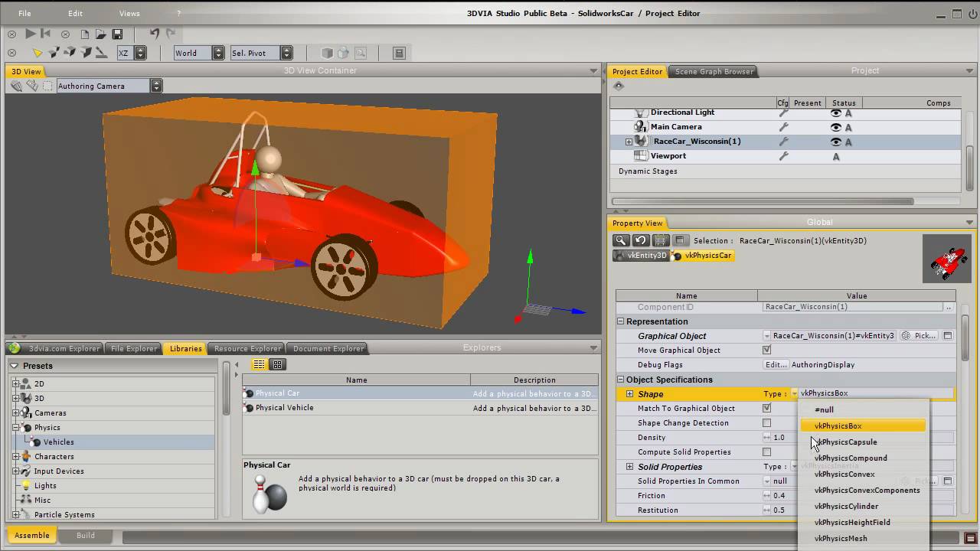Select the yellow Move manipulation tool icon
This screenshot has height=551, width=980.
point(38,51)
